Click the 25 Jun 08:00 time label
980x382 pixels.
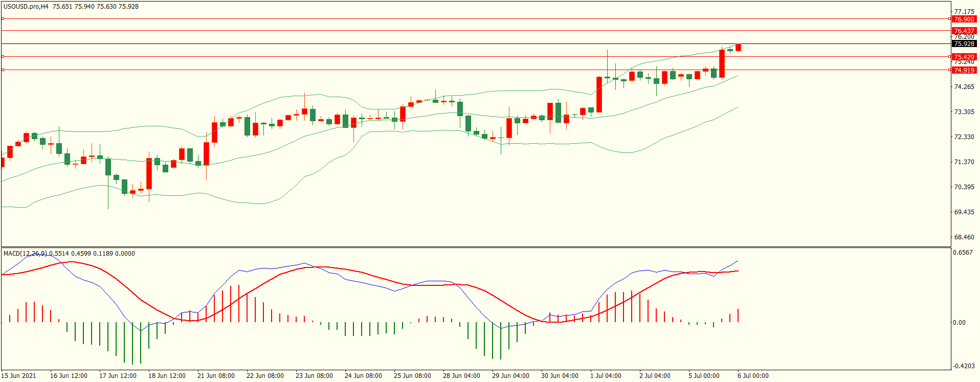(412, 376)
